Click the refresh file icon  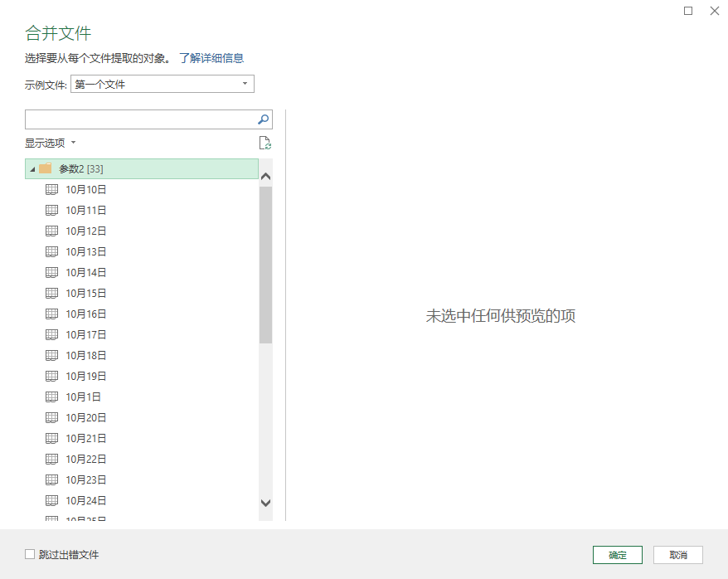click(265, 143)
